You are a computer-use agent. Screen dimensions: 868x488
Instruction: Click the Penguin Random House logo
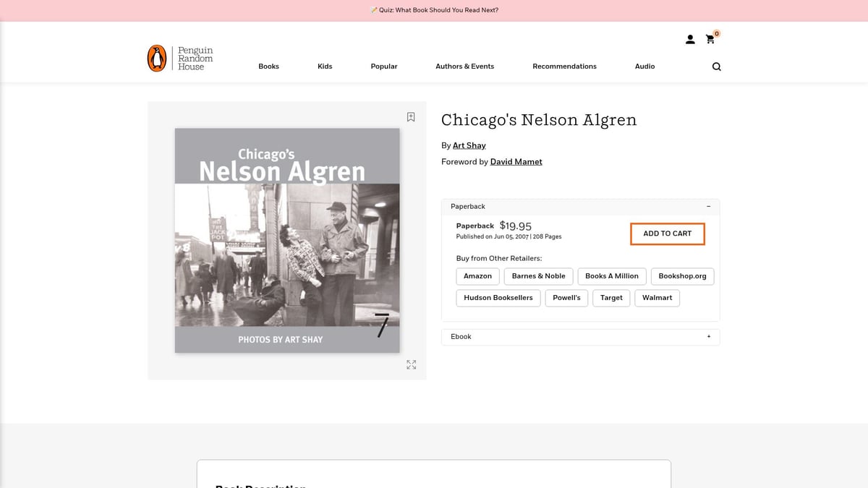[180, 59]
